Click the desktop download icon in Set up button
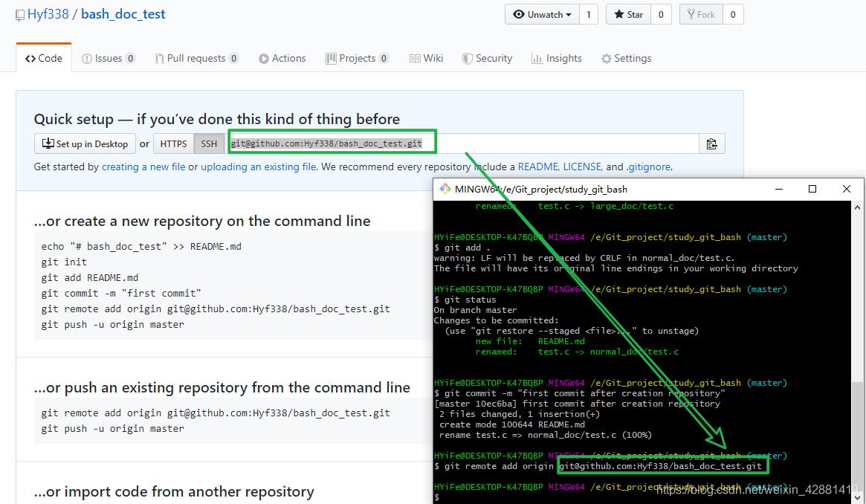The height and width of the screenshot is (504, 866). pos(48,143)
